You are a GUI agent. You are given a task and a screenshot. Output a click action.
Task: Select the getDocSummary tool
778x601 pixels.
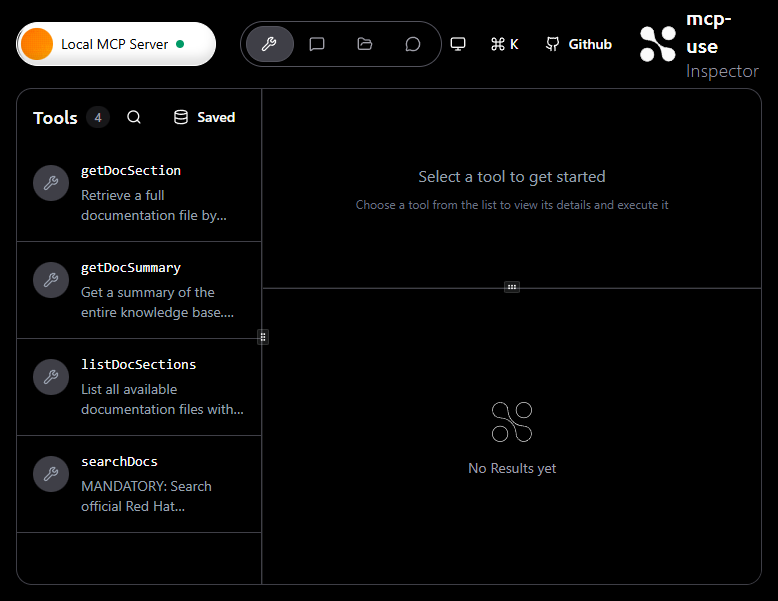tap(139, 290)
